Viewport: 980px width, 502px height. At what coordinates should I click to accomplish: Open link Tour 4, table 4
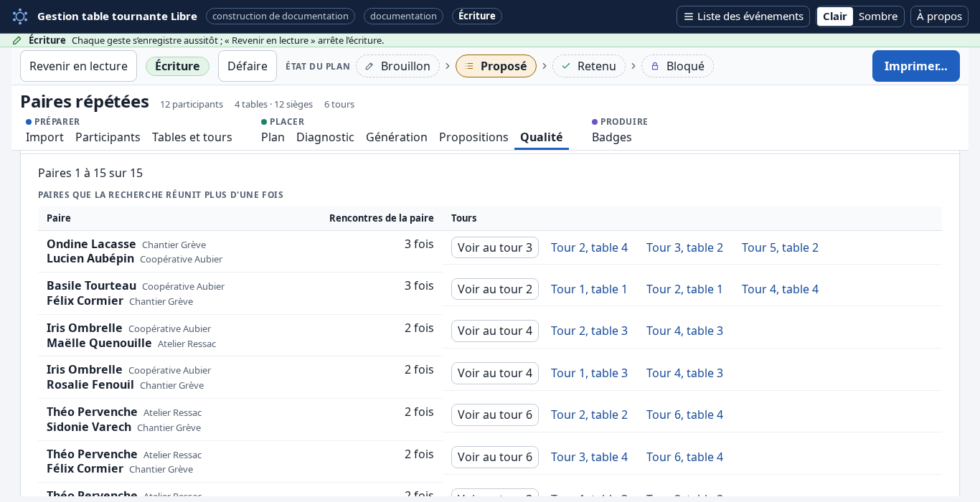click(x=780, y=289)
